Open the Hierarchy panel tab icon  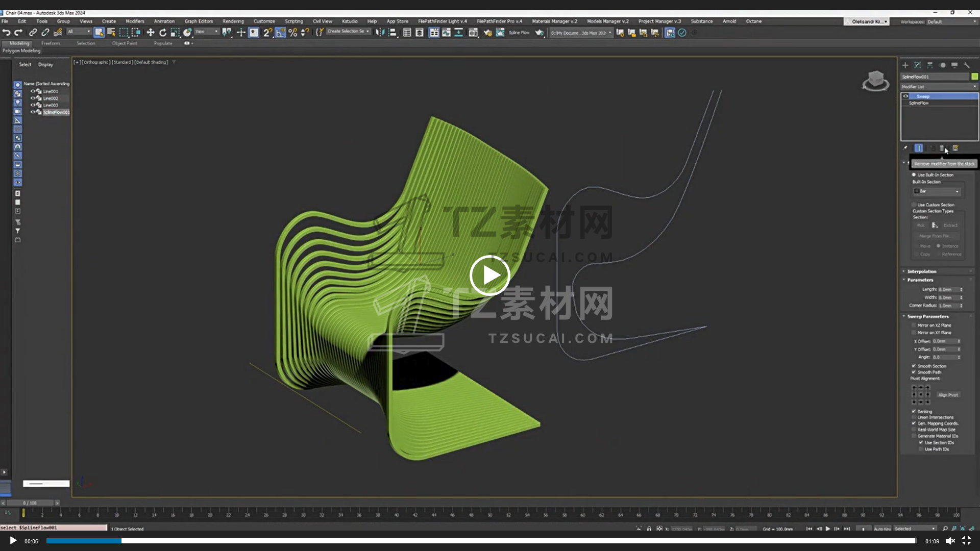pyautogui.click(x=930, y=65)
